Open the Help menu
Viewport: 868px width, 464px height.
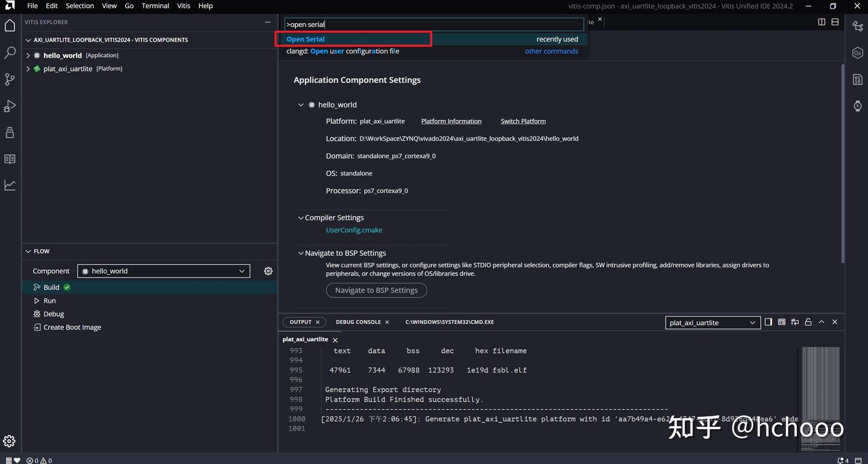pos(206,5)
